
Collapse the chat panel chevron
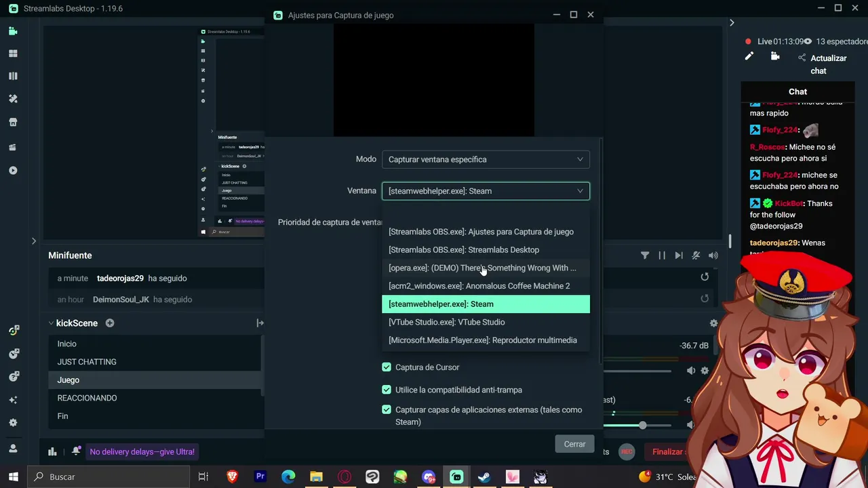click(732, 22)
